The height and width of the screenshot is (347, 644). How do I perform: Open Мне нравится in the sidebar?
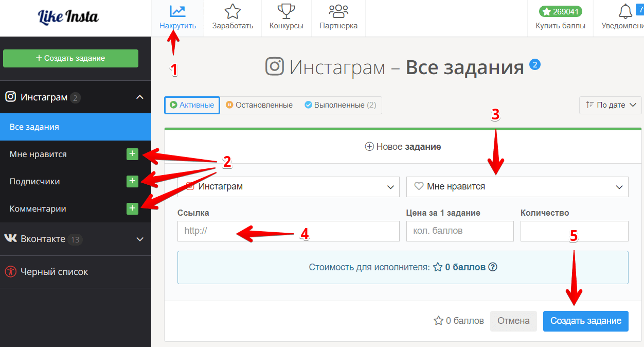point(38,154)
